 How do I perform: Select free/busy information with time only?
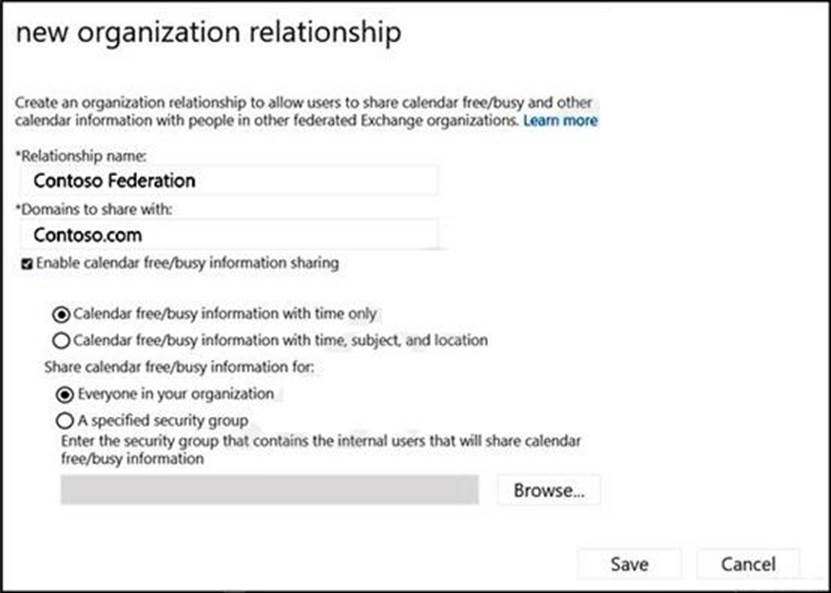coord(62,314)
